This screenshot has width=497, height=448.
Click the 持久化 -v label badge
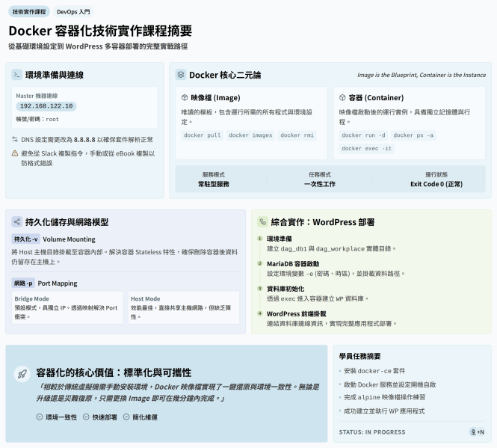[x=25, y=239]
